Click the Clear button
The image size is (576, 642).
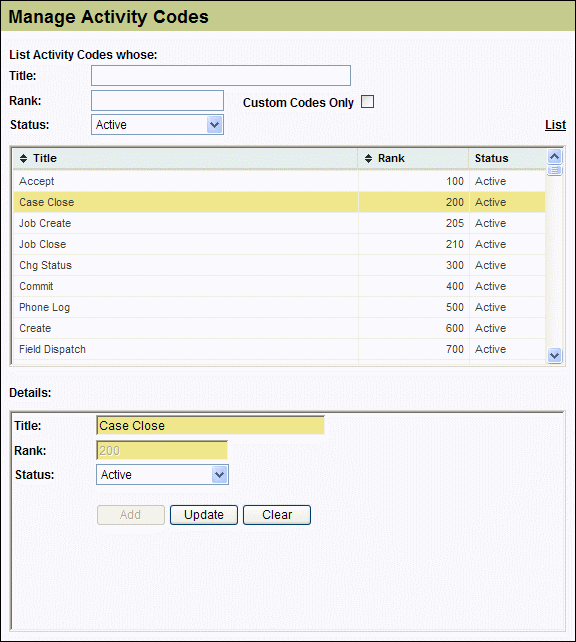[x=277, y=515]
